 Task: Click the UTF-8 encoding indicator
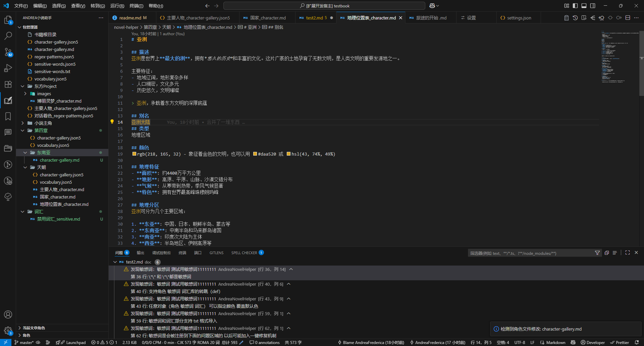520,342
